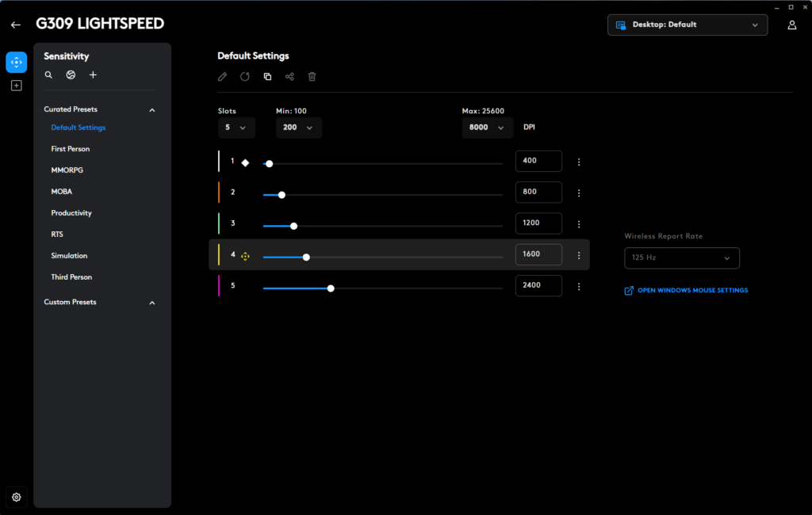Open user account icon
Viewport: 812px width, 515px height.
pos(792,25)
